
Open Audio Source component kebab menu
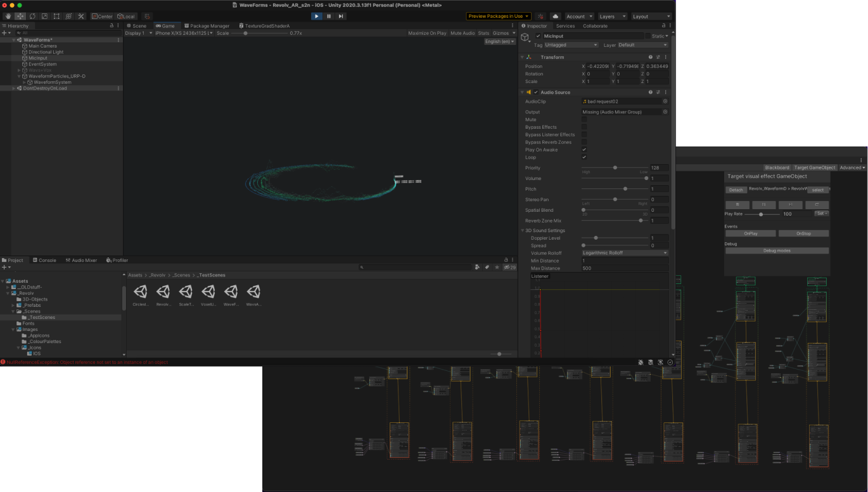click(x=665, y=92)
